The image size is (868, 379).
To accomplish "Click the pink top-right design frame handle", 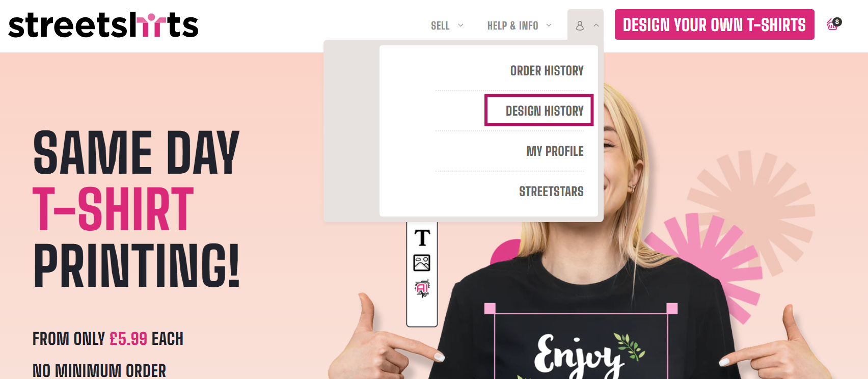I will 672,308.
